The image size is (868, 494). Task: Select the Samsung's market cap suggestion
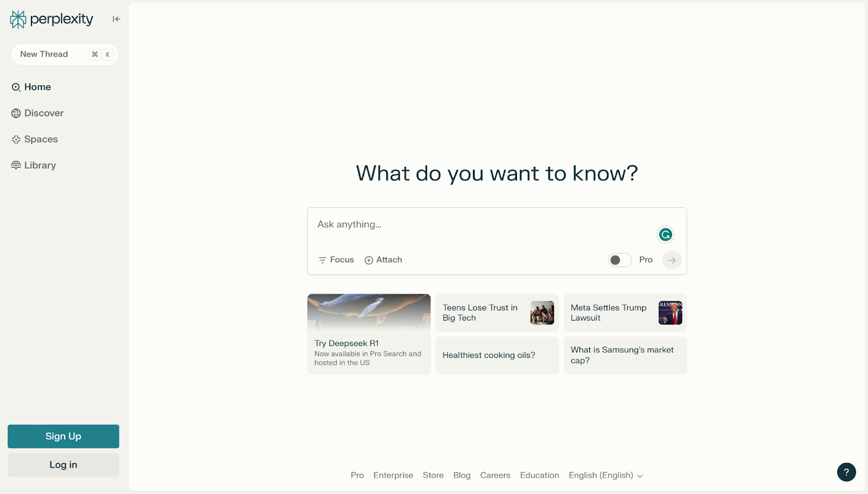625,355
